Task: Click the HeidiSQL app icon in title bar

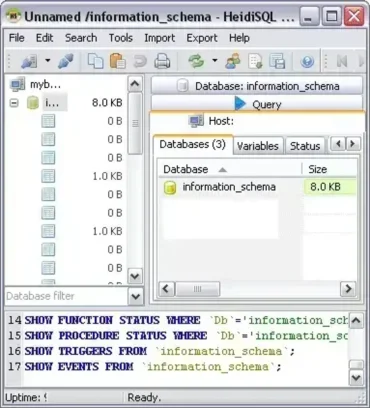Action: [x=13, y=16]
